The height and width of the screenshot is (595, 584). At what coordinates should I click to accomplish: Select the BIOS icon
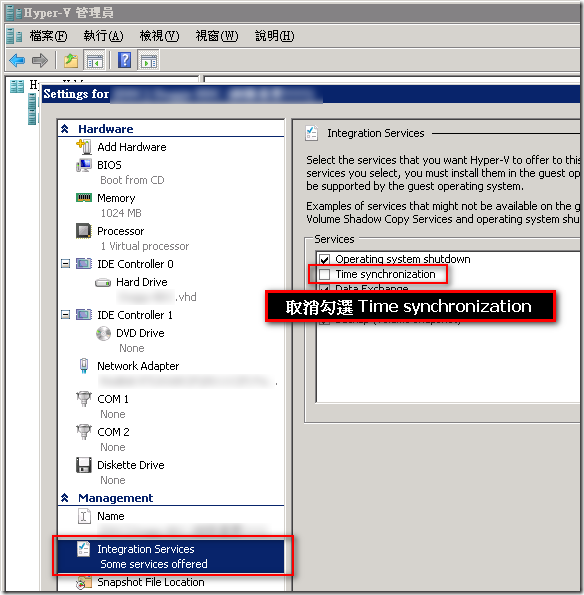point(84,165)
